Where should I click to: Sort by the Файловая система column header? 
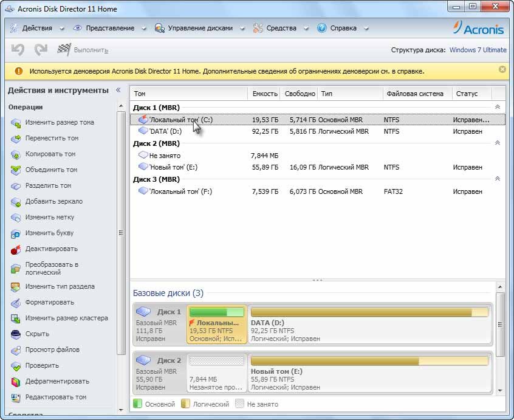[417, 94]
